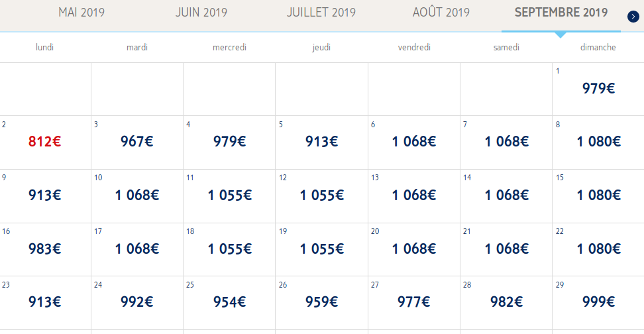Pick the 913€ fare on September 9

click(x=45, y=195)
